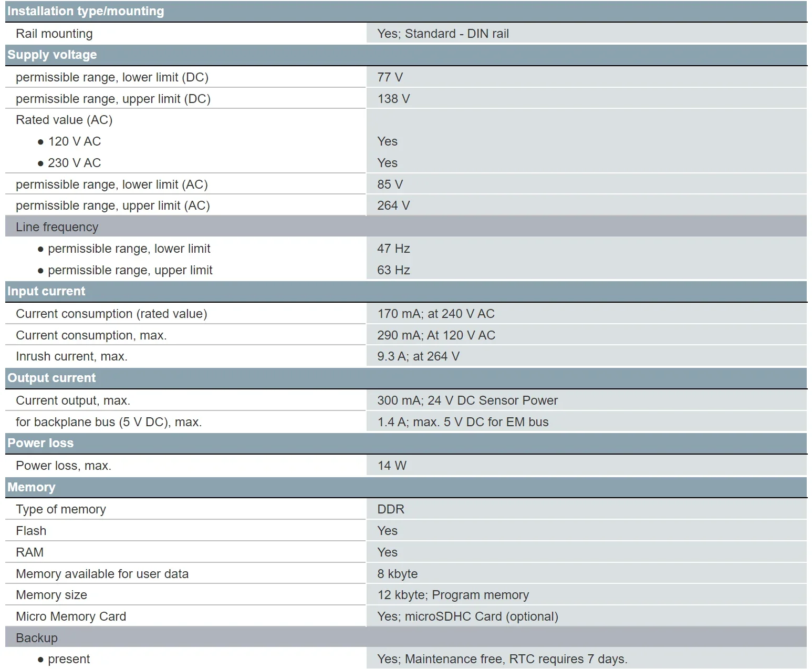Click 'Power loss, max.' label

point(64,466)
